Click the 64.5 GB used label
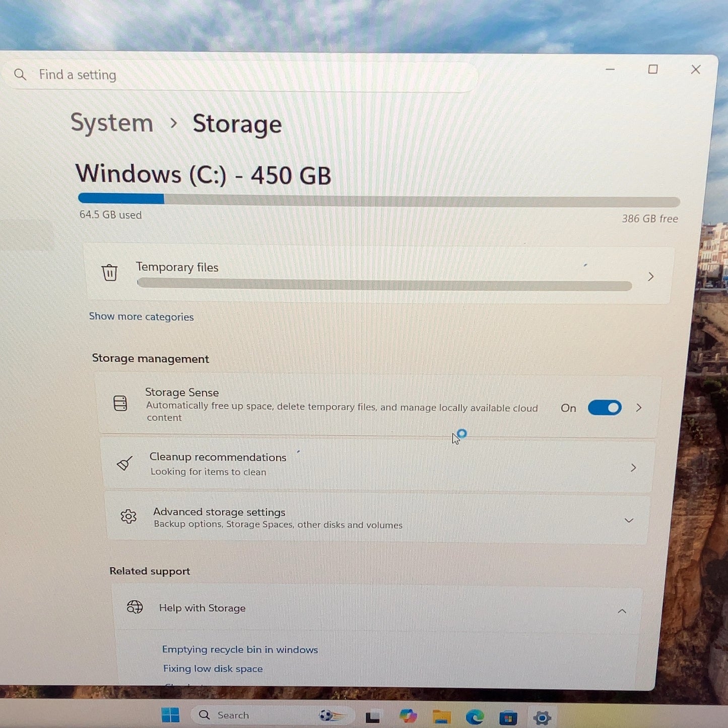Image resolution: width=728 pixels, height=728 pixels. coord(111,215)
